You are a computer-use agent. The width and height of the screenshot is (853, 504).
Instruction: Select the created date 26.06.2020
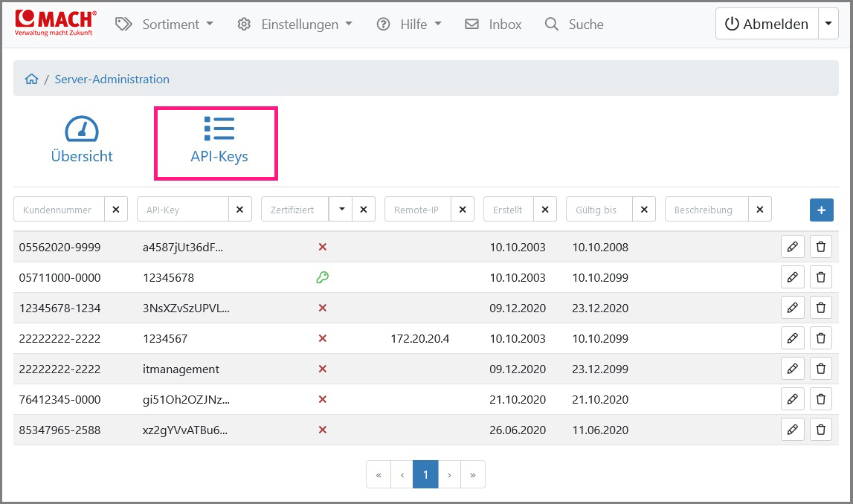click(x=518, y=430)
